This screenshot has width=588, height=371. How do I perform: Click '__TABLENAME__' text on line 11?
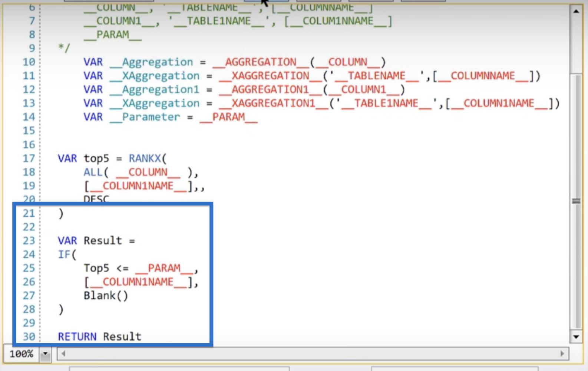click(376, 76)
